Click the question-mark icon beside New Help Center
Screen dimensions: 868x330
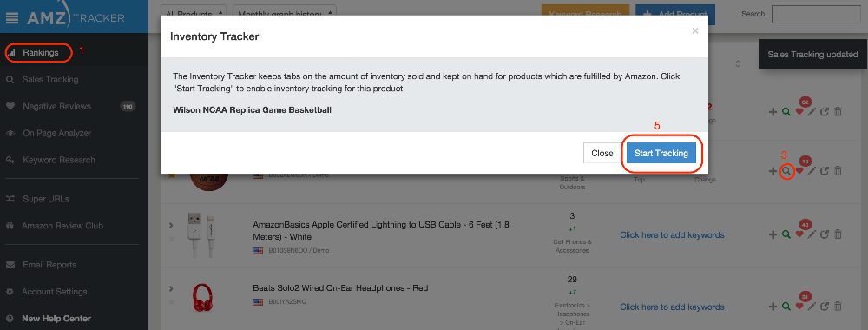[10, 319]
